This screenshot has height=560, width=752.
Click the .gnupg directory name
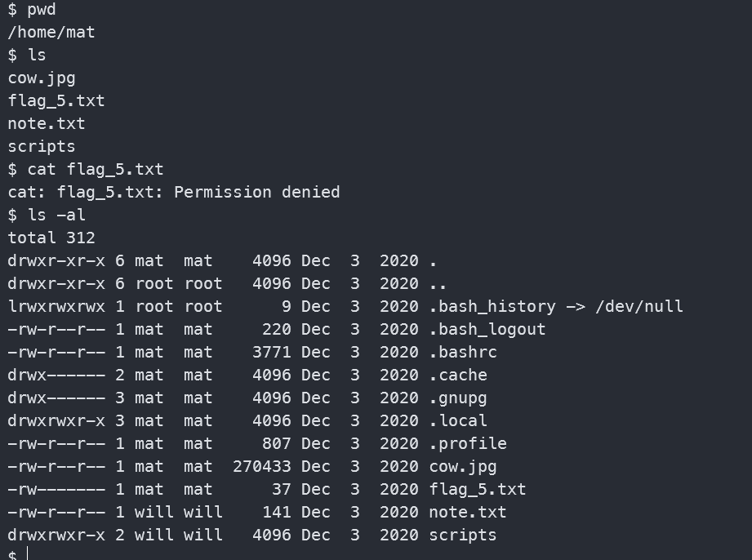pyautogui.click(x=458, y=398)
